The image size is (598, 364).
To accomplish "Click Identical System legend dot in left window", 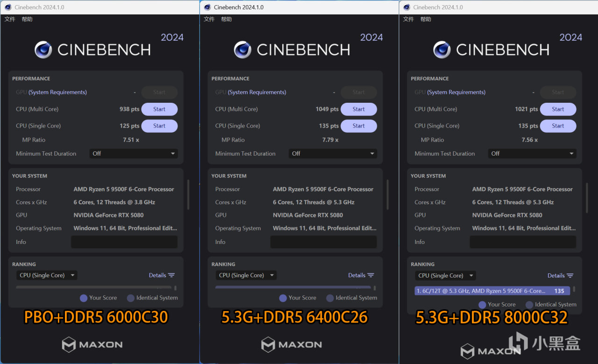I will click(x=131, y=298).
